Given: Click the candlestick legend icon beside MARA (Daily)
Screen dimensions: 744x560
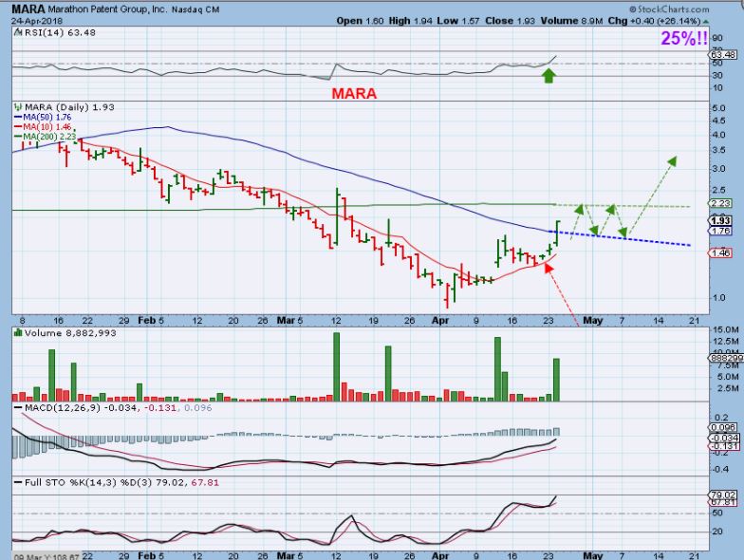Looking at the screenshot, I should pyautogui.click(x=18, y=107).
